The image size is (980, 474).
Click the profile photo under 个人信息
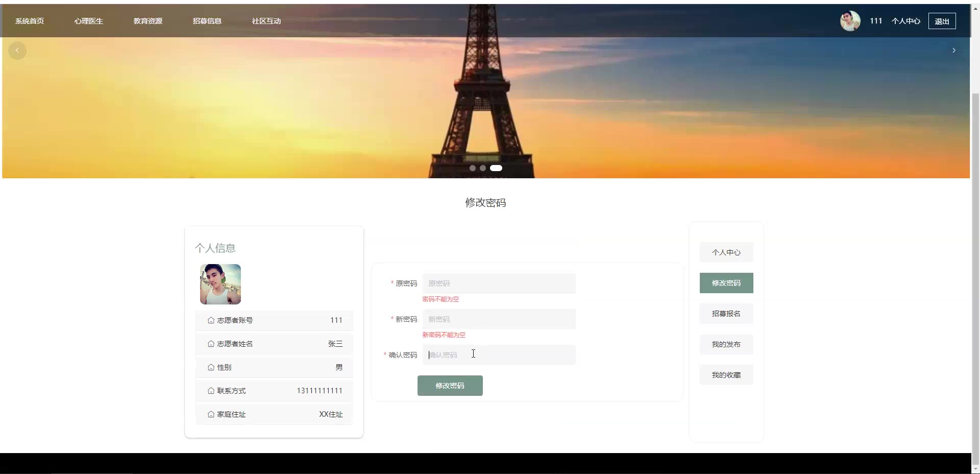220,284
